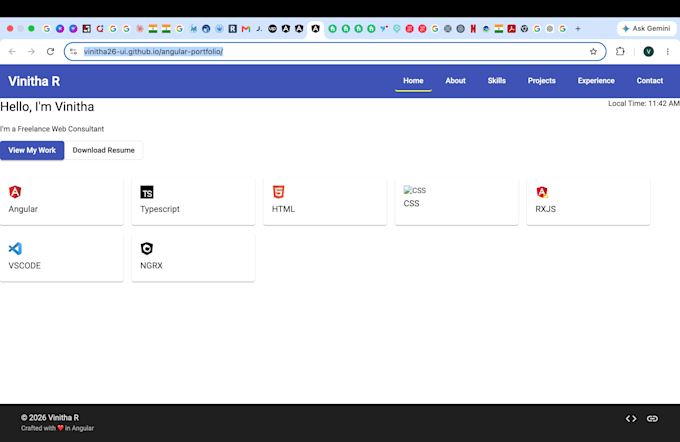This screenshot has width=680, height=442.
Task: Reload the portfolio page
Action: coord(50,52)
